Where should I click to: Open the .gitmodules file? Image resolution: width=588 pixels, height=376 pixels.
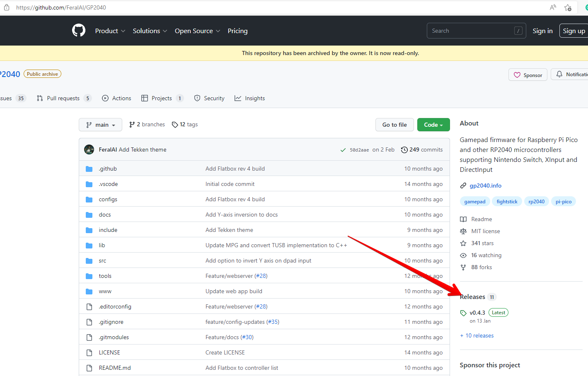coord(114,337)
